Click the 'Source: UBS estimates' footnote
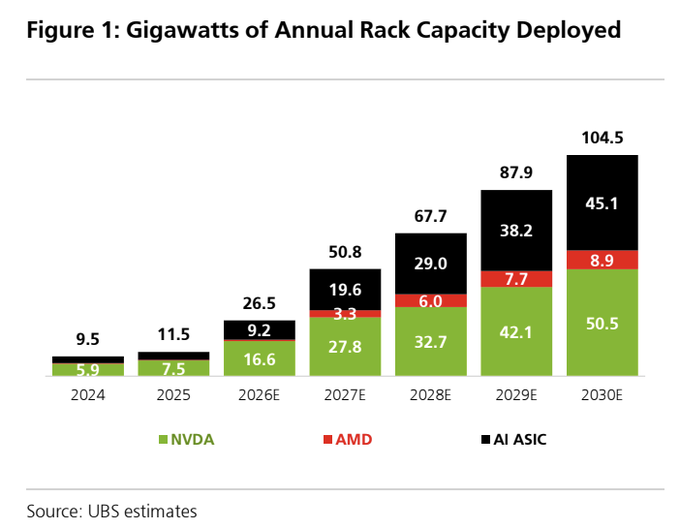This screenshot has width=680, height=529. click(111, 512)
